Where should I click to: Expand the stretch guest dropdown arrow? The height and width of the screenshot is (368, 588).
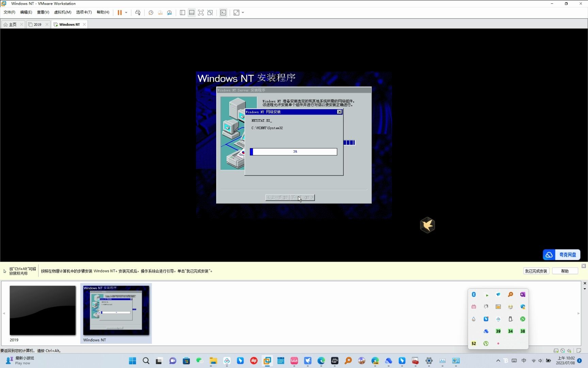click(243, 13)
